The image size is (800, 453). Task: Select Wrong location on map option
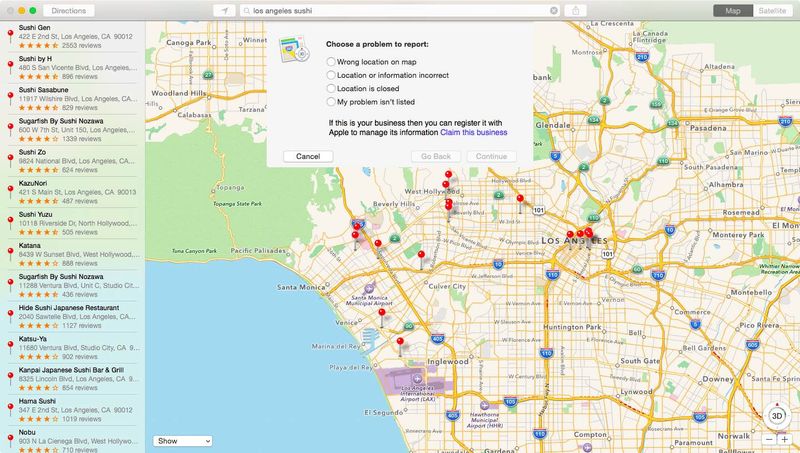[331, 62]
